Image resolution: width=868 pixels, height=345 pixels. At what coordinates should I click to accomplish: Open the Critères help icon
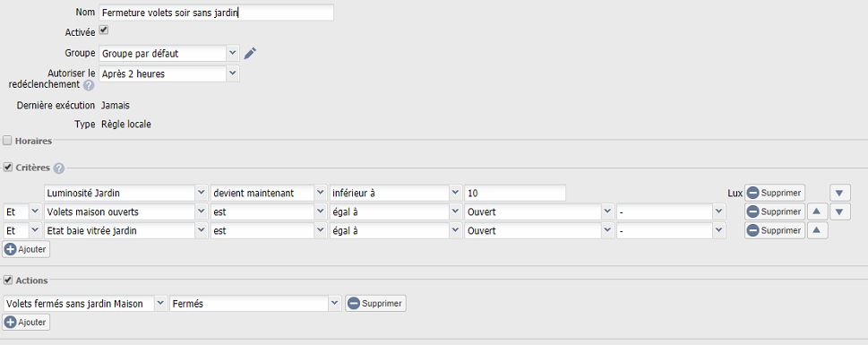[x=59, y=168]
